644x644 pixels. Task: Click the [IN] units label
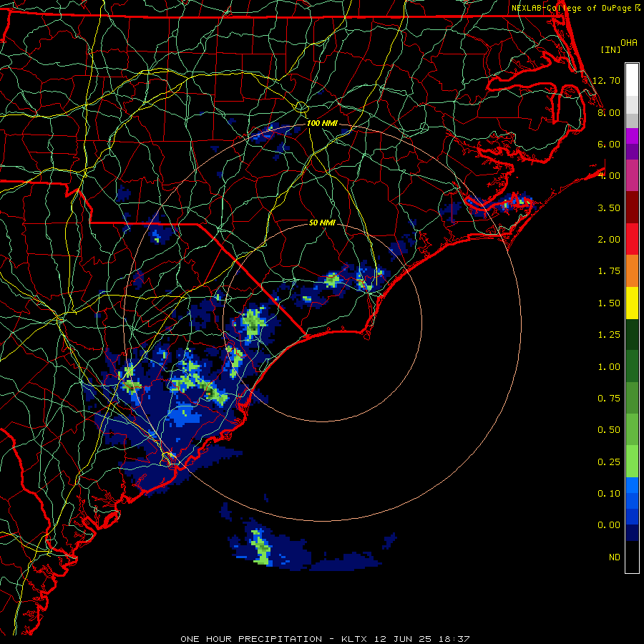(x=610, y=49)
